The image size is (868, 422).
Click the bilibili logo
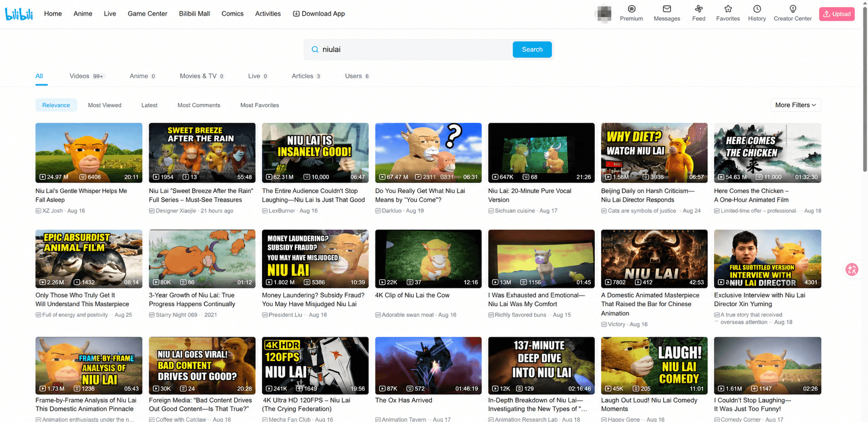coord(19,14)
